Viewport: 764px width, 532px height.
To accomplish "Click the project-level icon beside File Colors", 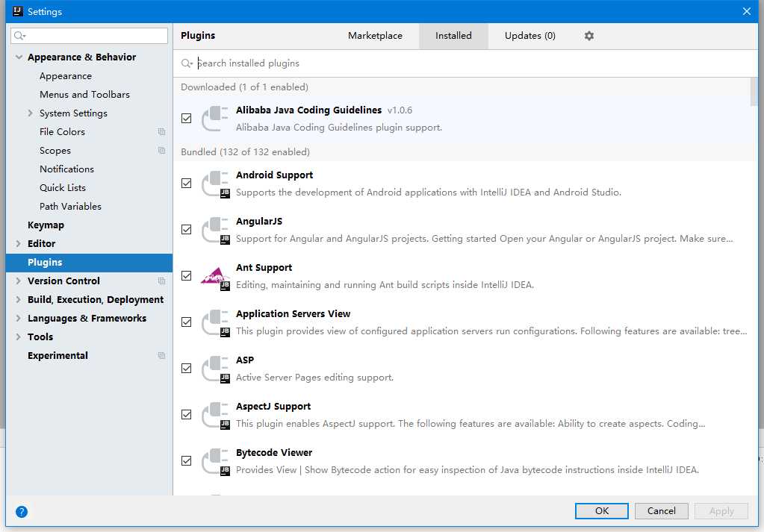I will click(x=161, y=132).
